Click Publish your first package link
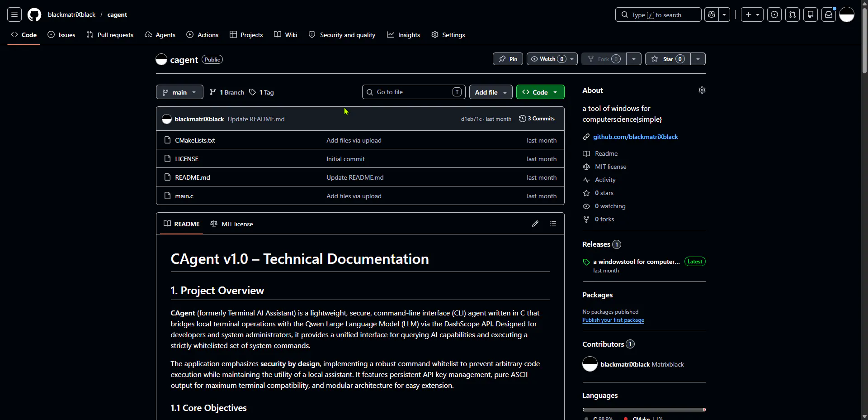Image resolution: width=868 pixels, height=420 pixels. [613, 320]
